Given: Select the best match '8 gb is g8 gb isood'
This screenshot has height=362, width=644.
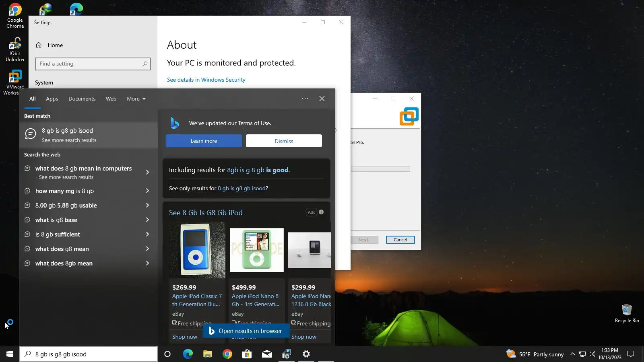Looking at the screenshot, I should click(89, 135).
